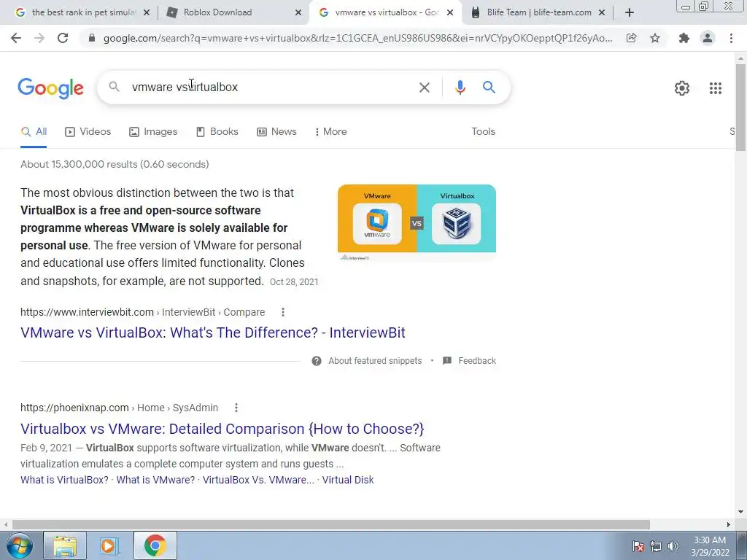Open 'Virtualbox vs VMware: Detailed Comparison' link
This screenshot has height=560, width=747.
coord(222,429)
